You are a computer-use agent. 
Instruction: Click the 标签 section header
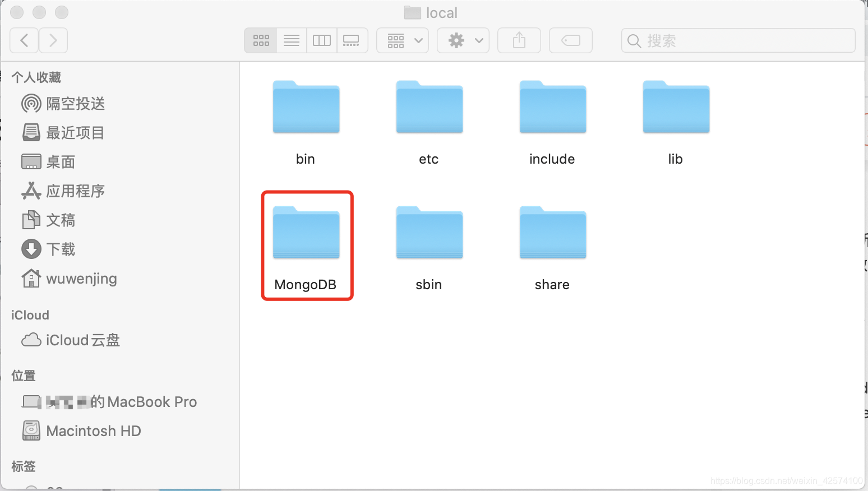24,466
